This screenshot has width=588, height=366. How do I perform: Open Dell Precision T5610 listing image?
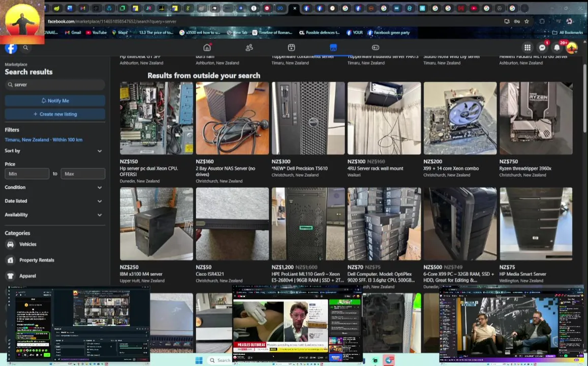[x=308, y=118]
